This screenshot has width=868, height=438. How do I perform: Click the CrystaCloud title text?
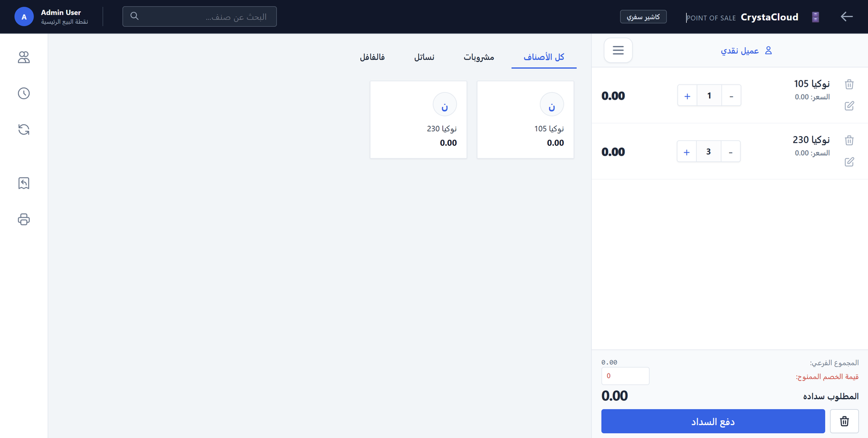(x=769, y=17)
